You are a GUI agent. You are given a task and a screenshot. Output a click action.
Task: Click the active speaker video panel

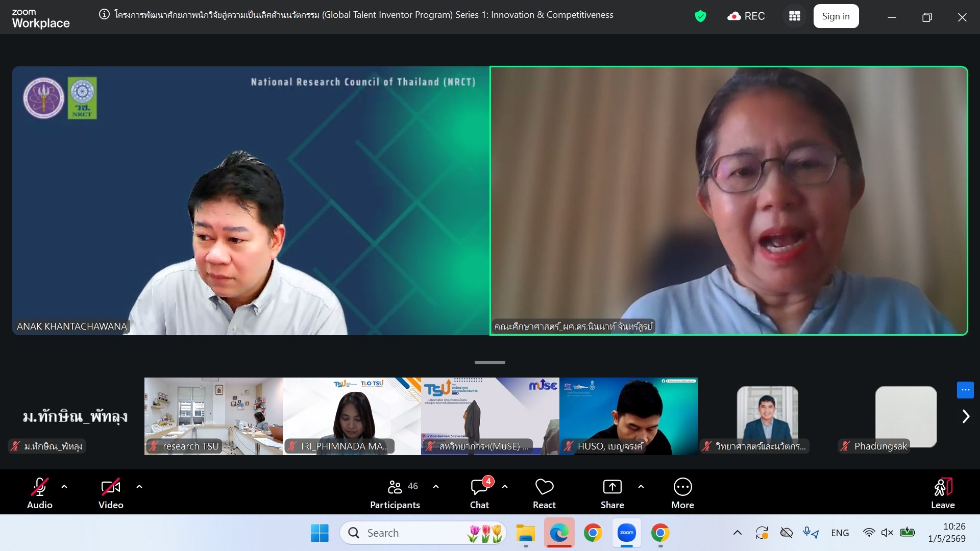tap(729, 201)
